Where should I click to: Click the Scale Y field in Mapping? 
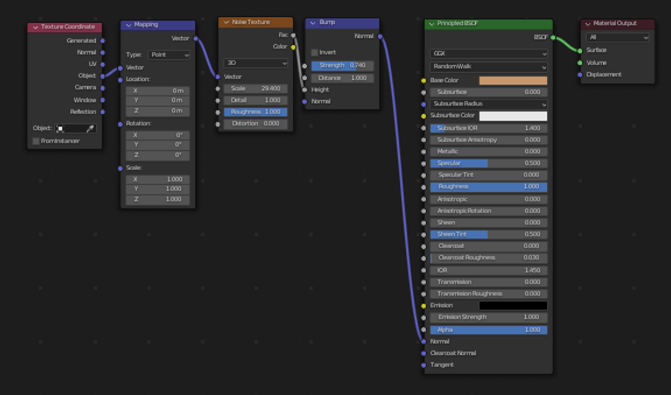(158, 189)
